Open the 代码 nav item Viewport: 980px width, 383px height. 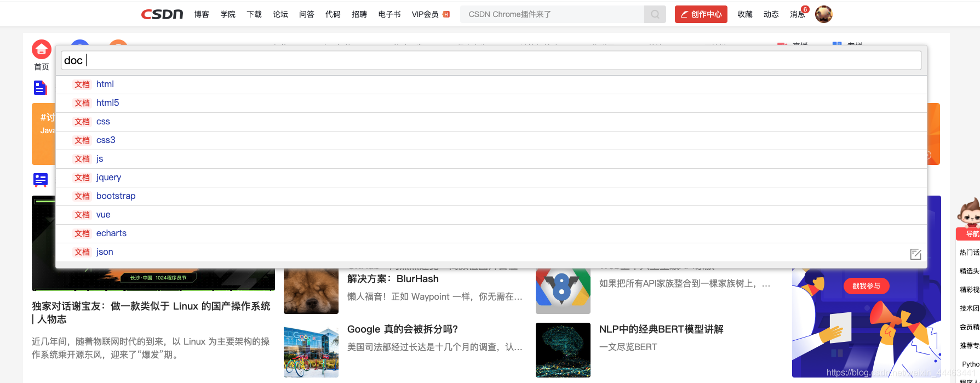click(333, 14)
